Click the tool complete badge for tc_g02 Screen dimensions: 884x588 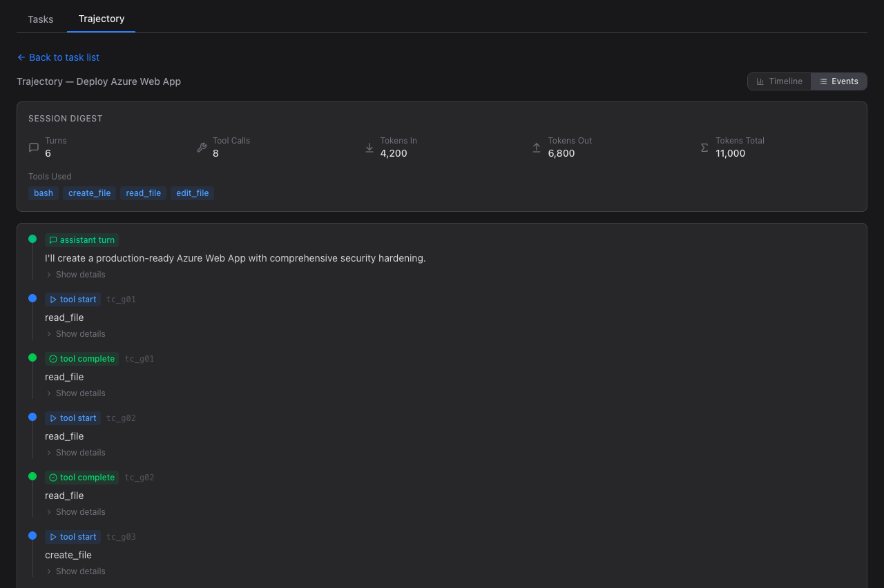pyautogui.click(x=81, y=478)
